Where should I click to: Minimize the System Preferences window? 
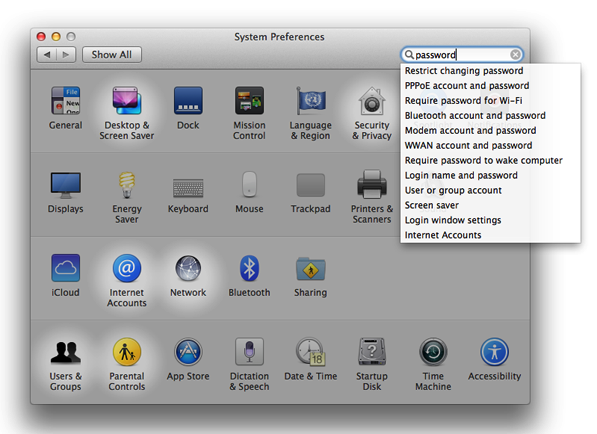click(56, 37)
